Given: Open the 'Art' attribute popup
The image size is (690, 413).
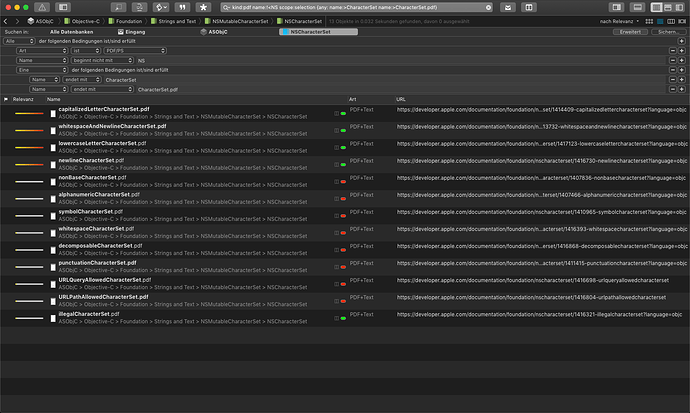Looking at the screenshot, I should 42,51.
